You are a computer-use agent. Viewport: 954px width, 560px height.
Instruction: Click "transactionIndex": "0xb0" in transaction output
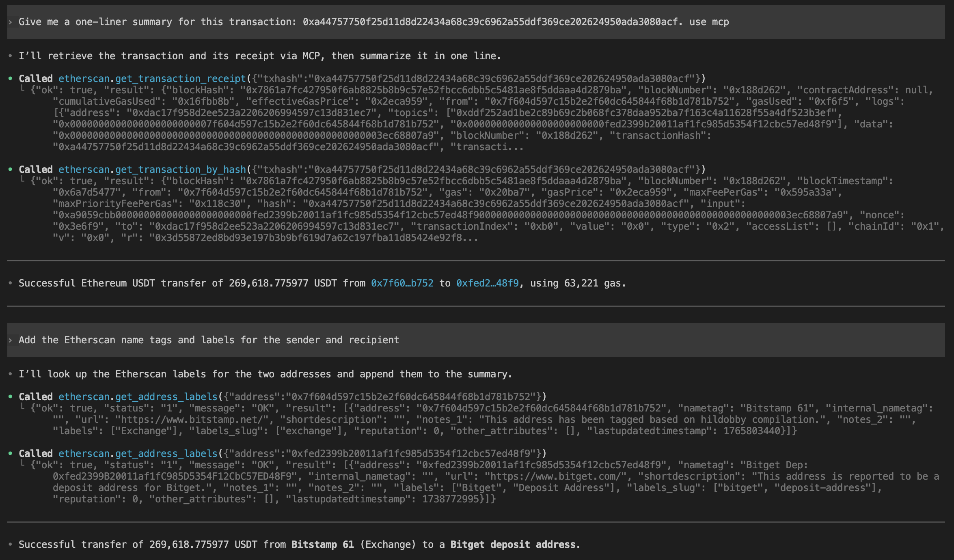(485, 226)
